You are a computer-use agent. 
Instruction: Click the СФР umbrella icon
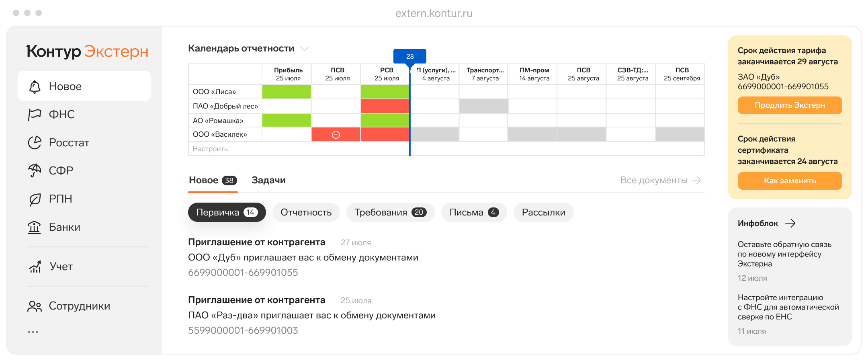point(35,170)
